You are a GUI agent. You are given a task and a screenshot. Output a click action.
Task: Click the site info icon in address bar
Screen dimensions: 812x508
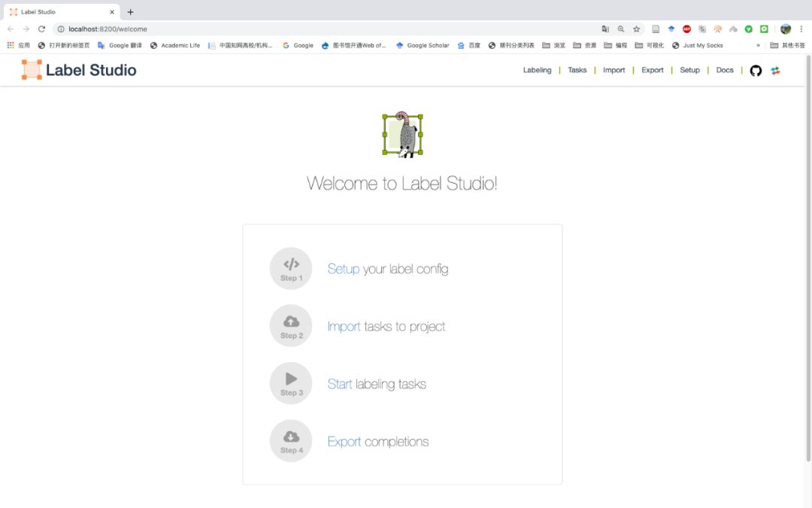[61, 29]
